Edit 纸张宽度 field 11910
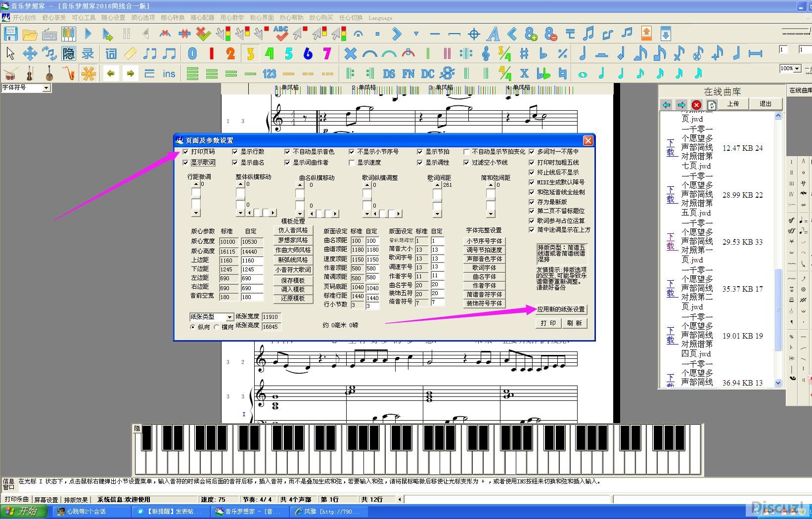The height and width of the screenshot is (519, 812). click(272, 317)
